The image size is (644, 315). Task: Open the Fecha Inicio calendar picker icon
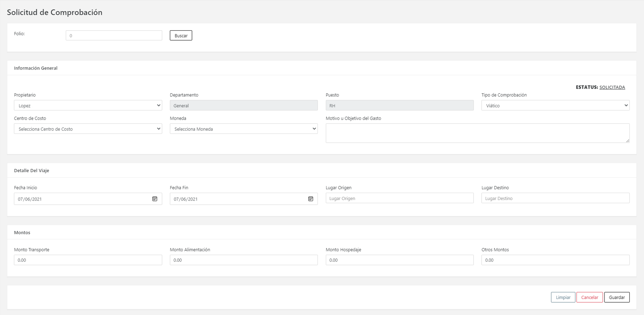[154, 199]
